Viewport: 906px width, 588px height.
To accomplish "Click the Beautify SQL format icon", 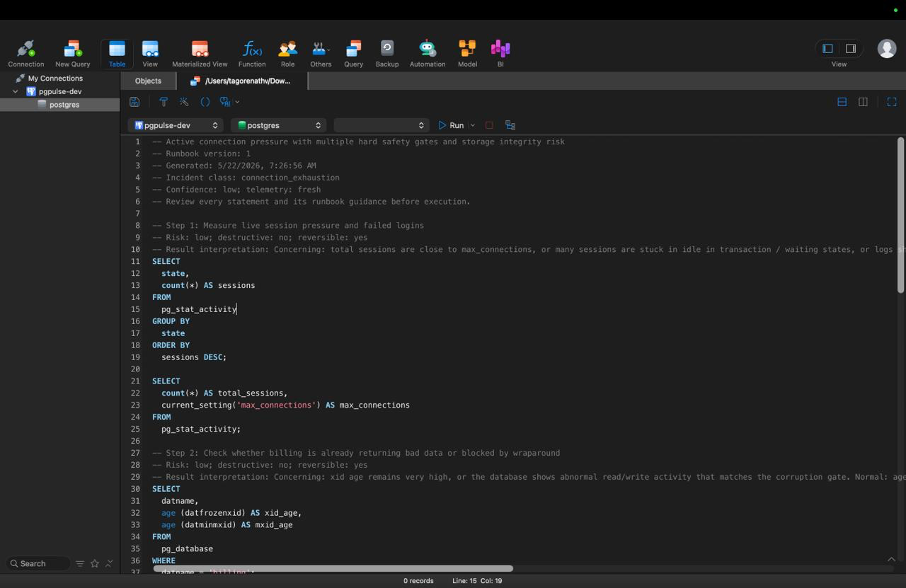I will tap(164, 102).
